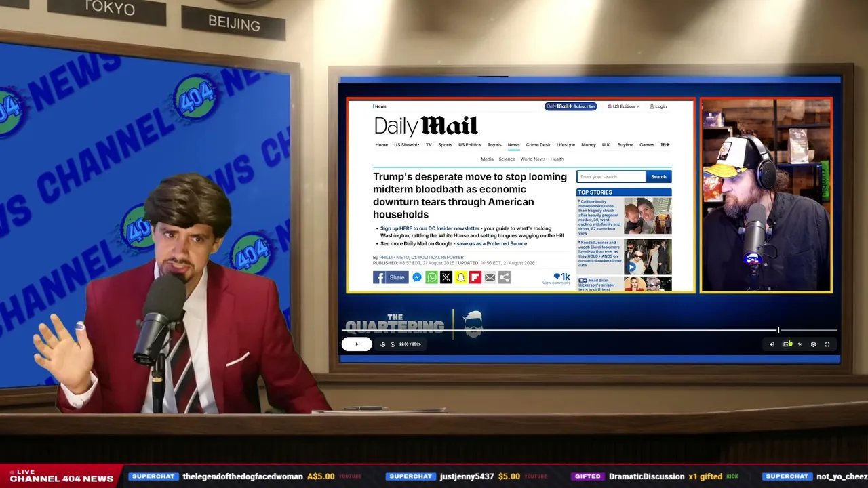Click the Search button
This screenshot has width=868, height=488.
pyautogui.click(x=658, y=177)
